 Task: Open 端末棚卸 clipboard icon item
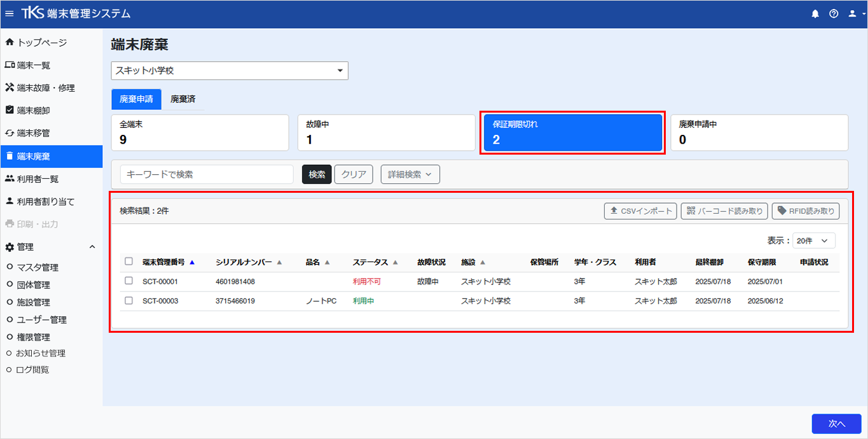coord(10,110)
